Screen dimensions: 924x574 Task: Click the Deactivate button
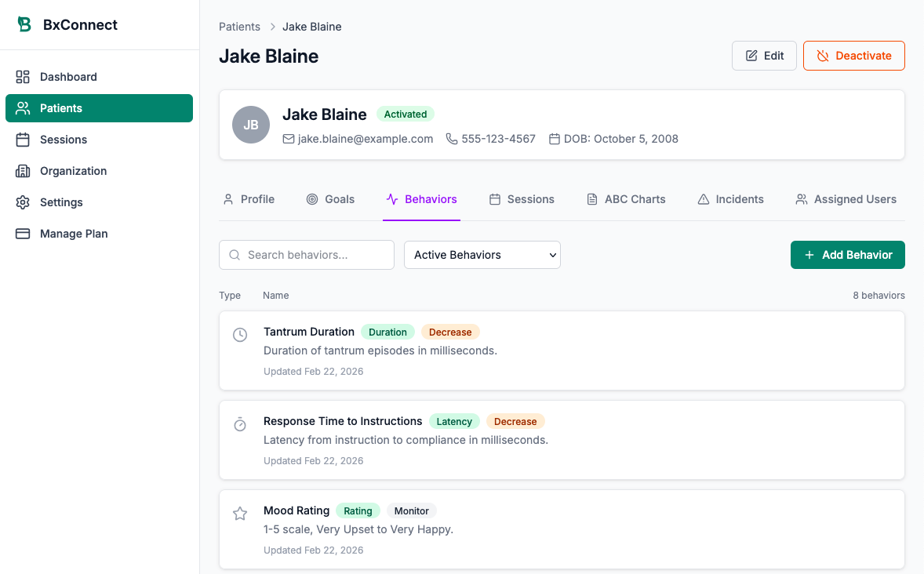tap(853, 55)
